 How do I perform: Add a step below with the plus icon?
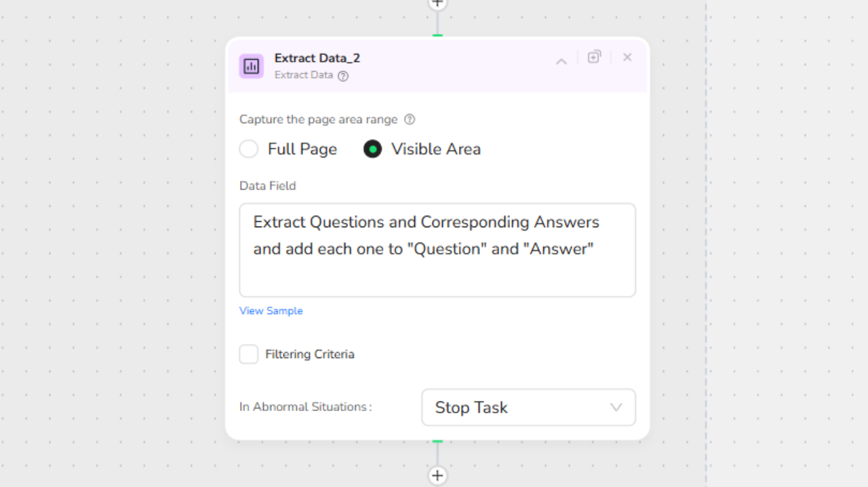(x=437, y=475)
